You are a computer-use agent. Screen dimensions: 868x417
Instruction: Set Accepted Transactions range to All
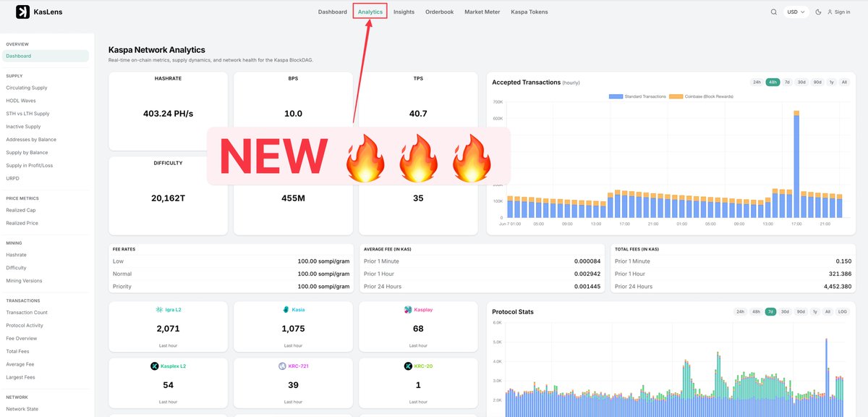tap(844, 83)
